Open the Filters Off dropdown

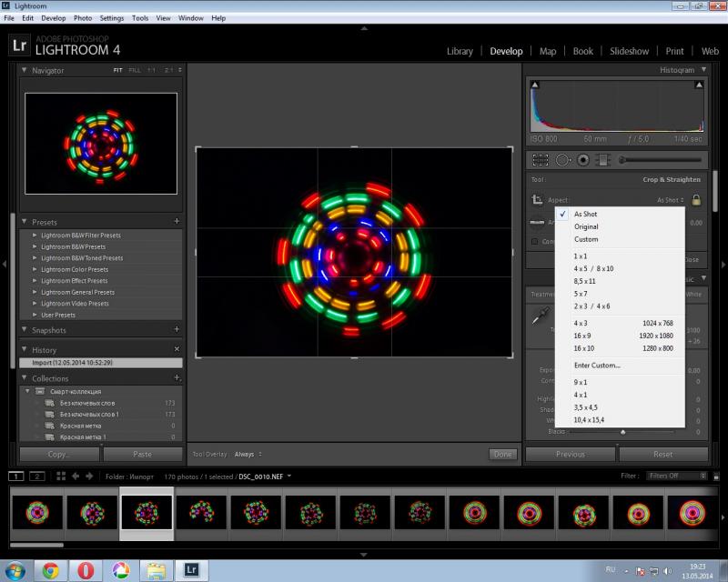coord(676,476)
